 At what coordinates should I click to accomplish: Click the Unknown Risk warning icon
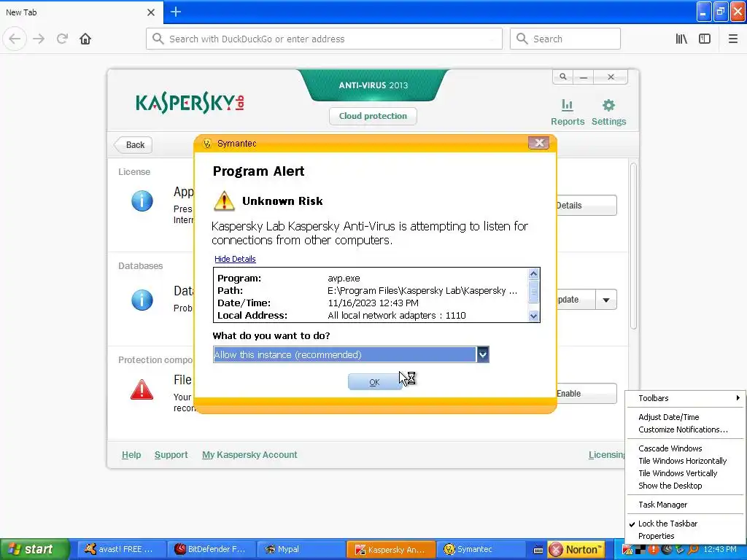tap(224, 201)
